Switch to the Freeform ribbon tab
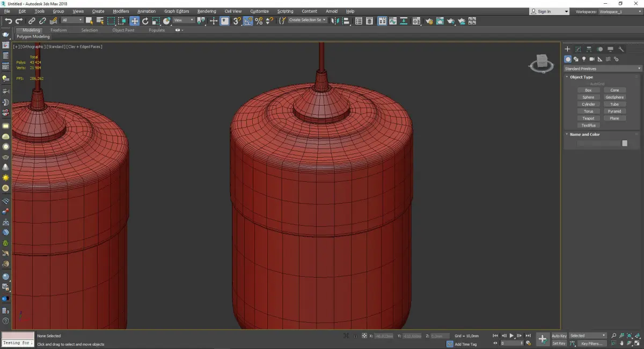This screenshot has height=349, width=644. [58, 30]
